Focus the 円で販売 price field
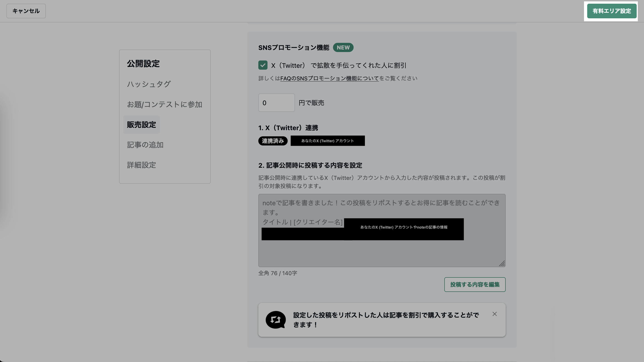644x362 pixels. pos(276,103)
